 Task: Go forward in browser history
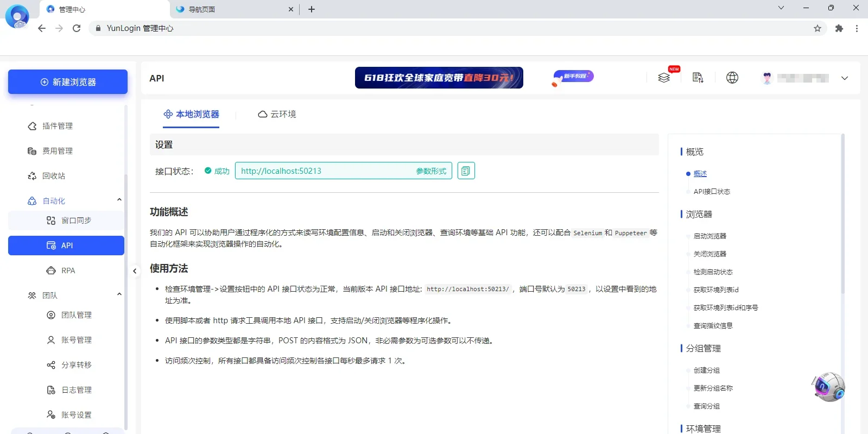pyautogui.click(x=59, y=28)
